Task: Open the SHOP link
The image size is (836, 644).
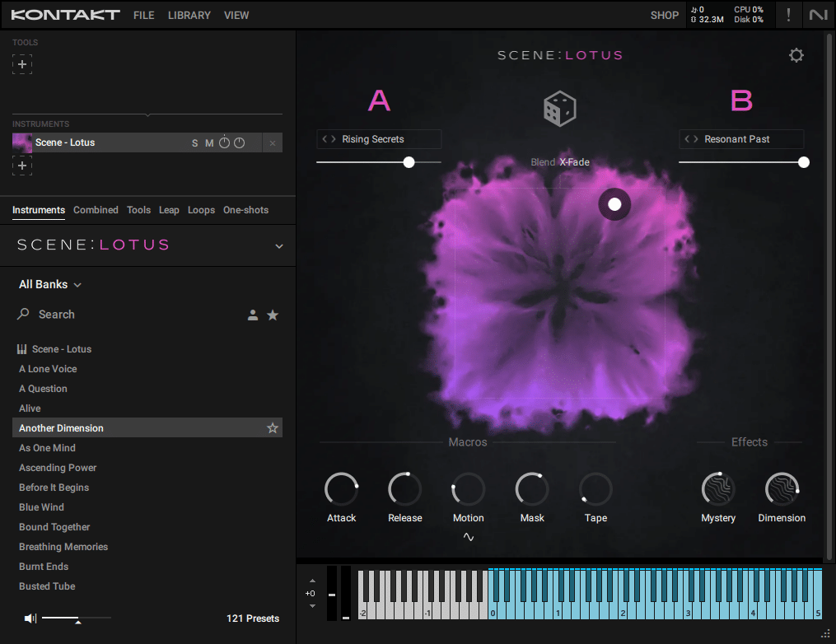Action: point(665,16)
